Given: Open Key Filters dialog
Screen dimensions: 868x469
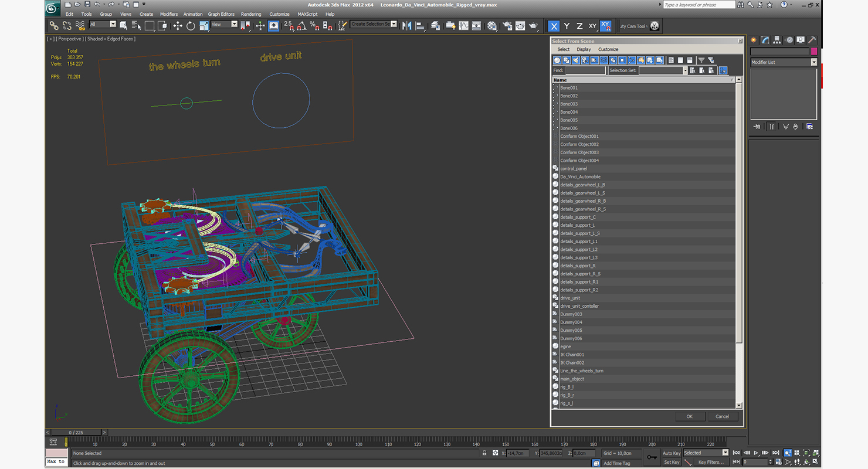Looking at the screenshot, I should 711,462.
